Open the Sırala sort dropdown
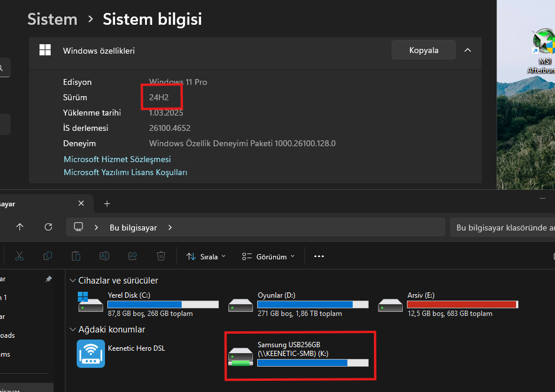Screen dimensions: 555x392 click(x=206, y=256)
